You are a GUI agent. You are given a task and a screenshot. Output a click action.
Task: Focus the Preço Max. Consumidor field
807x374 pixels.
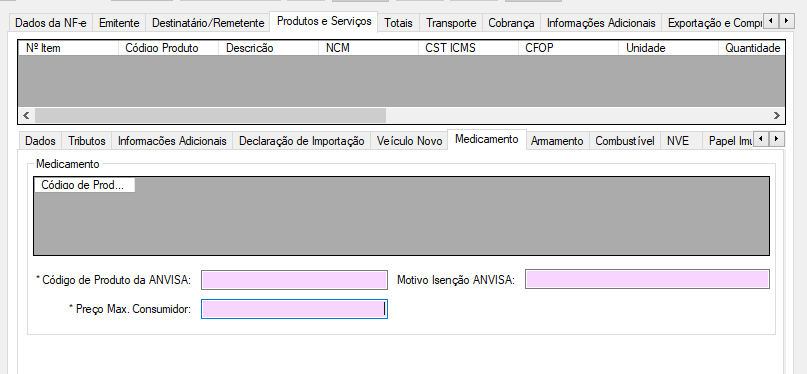[x=294, y=309]
